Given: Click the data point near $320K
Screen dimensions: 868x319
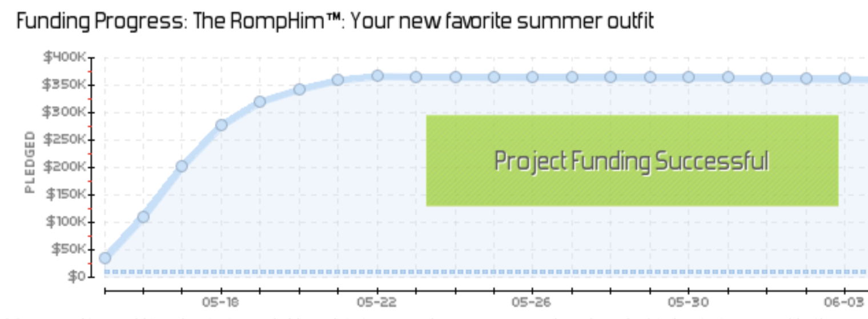Looking at the screenshot, I should (260, 102).
